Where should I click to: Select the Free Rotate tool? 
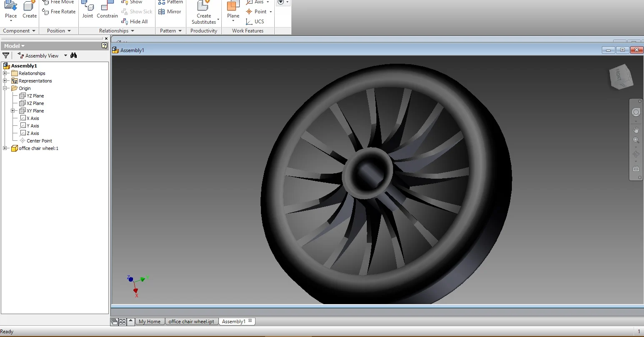[x=59, y=12]
